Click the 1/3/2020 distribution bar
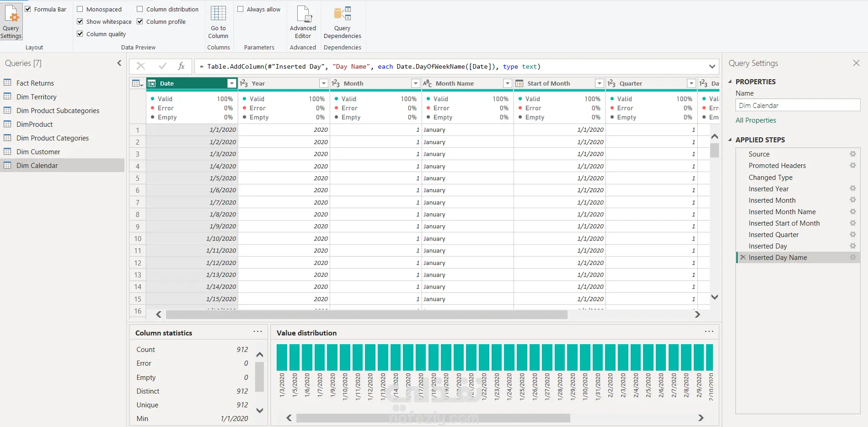Screen dimensions: 868x427 point(282,357)
